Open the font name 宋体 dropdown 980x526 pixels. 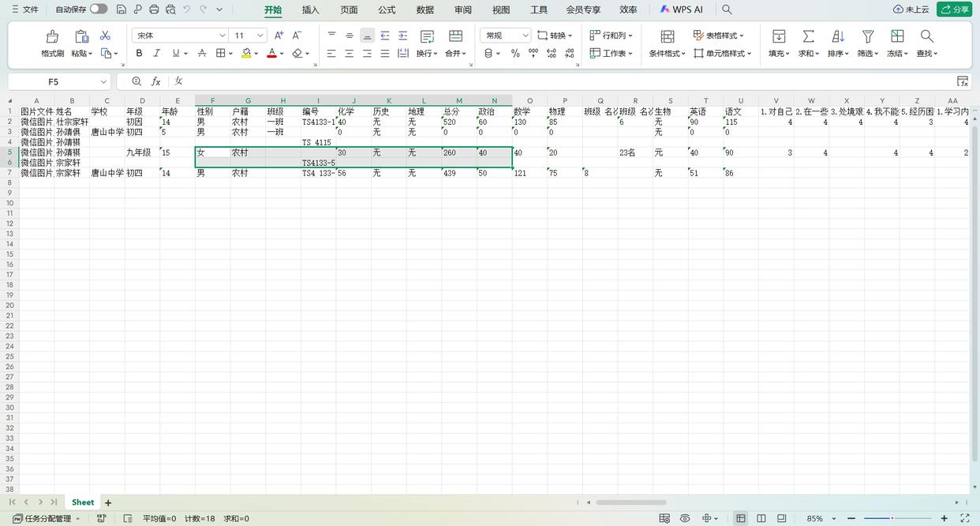click(222, 36)
